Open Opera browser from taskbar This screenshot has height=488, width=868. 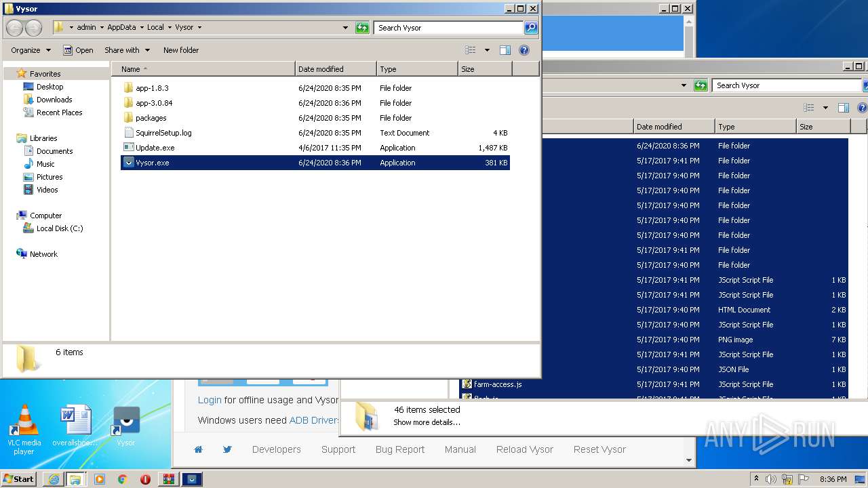(x=145, y=479)
